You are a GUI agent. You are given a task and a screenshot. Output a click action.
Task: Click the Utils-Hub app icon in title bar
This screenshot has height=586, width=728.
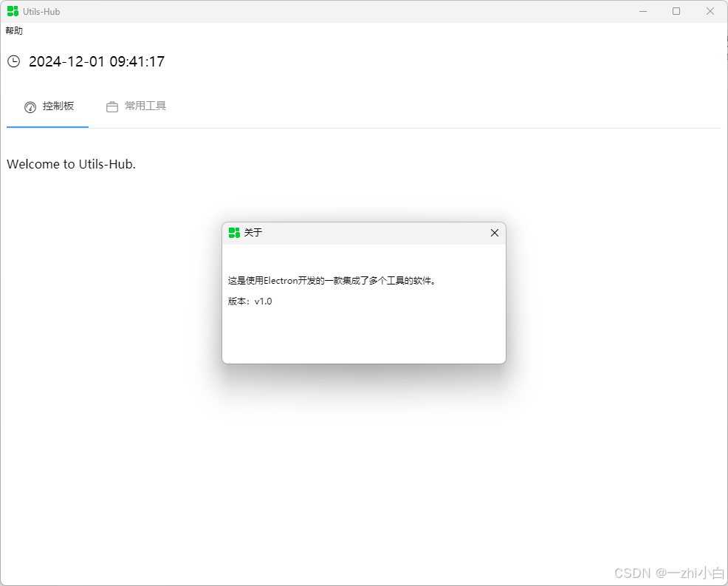(13, 11)
